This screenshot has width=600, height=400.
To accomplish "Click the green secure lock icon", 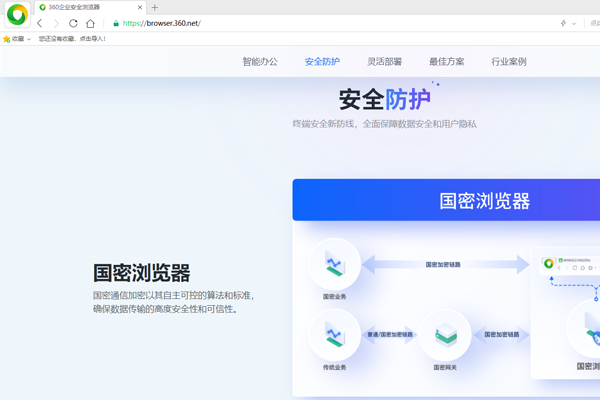I will (x=116, y=23).
